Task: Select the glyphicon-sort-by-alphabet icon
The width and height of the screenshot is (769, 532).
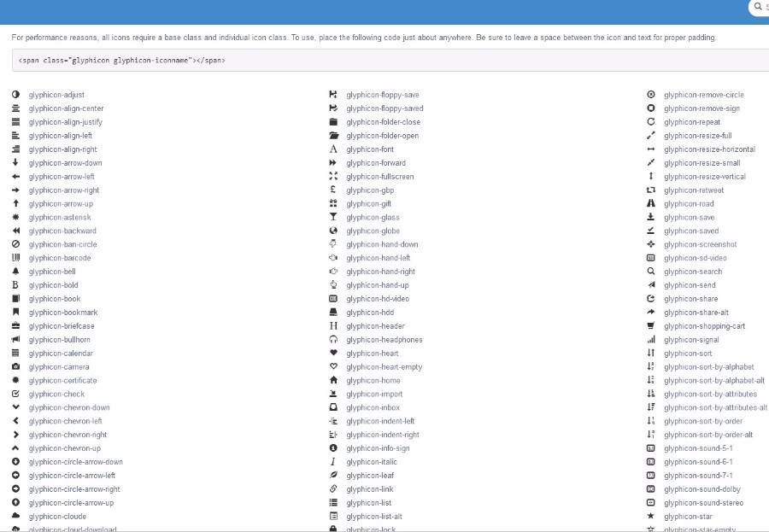Action: point(651,366)
